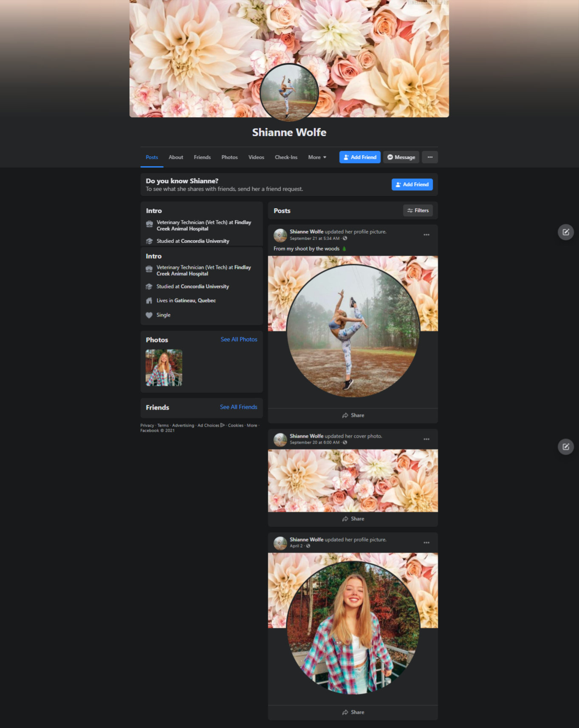Open the photo thumbnail in Photos section
579x728 pixels.
(x=164, y=368)
